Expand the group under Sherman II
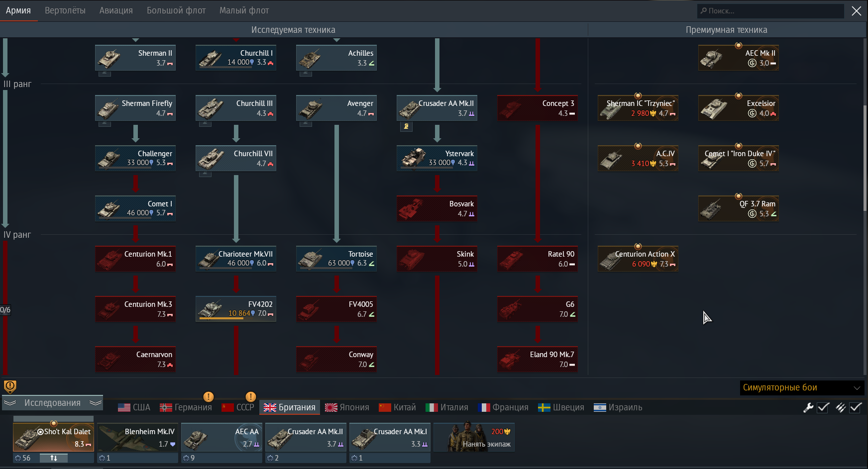Viewport: 868px width, 469px height. click(x=105, y=74)
